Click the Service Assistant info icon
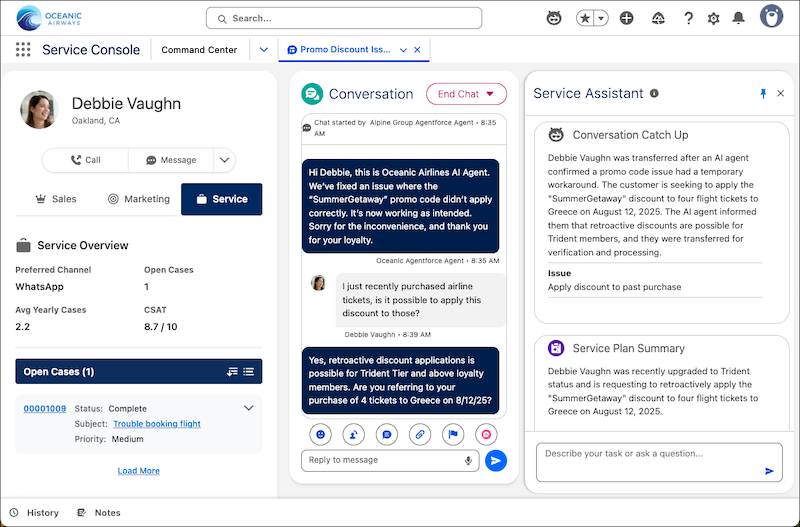Screen dimensions: 800x527 654,93
